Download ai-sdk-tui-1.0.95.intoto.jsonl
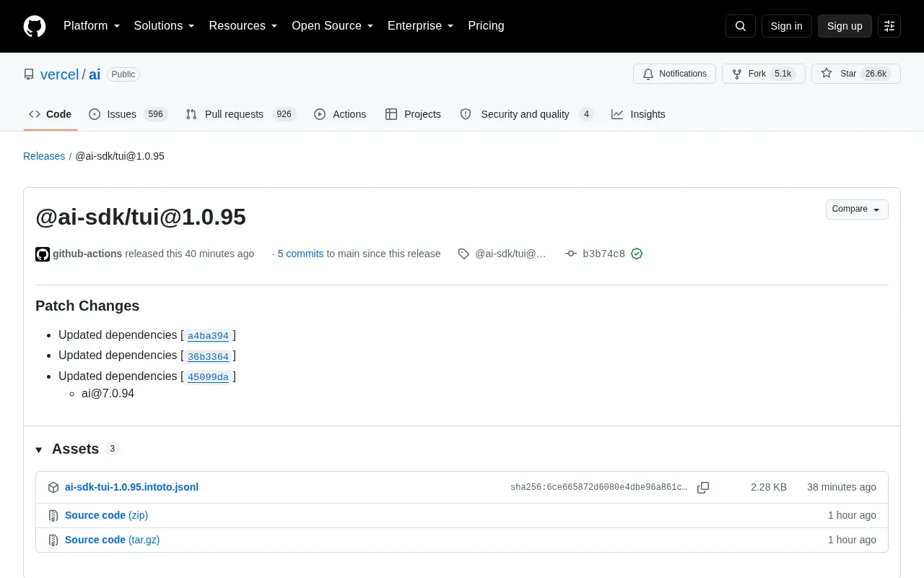Image resolution: width=924 pixels, height=578 pixels. pyautogui.click(x=131, y=487)
